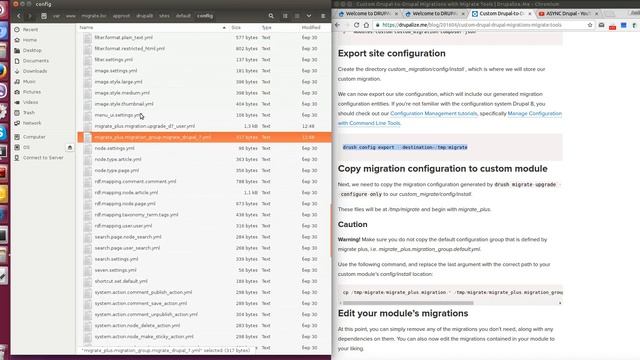Click 'www' in the Files path bar

[71, 16]
